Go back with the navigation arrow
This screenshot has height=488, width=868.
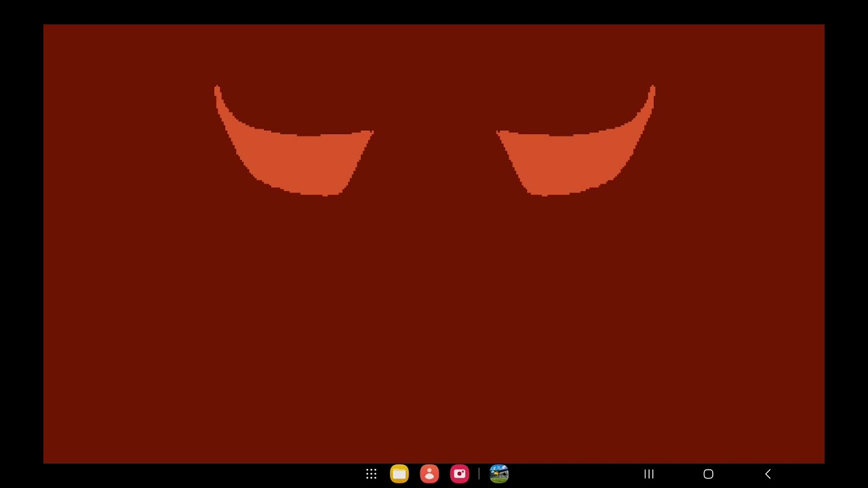(768, 474)
